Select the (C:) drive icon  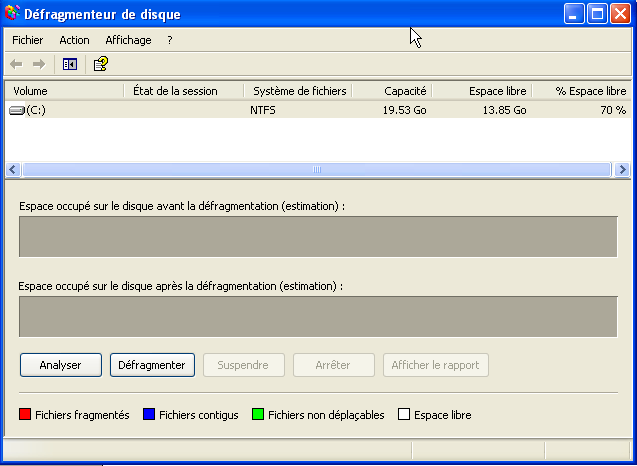click(17, 111)
